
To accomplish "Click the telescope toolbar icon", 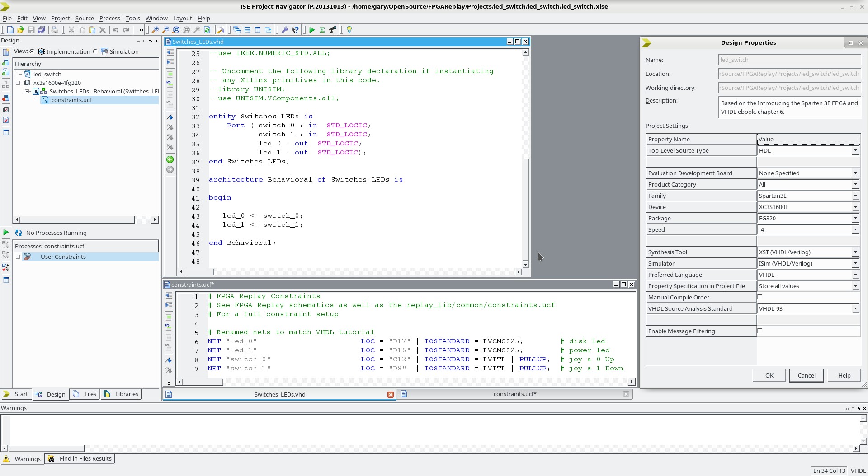I will [333, 30].
